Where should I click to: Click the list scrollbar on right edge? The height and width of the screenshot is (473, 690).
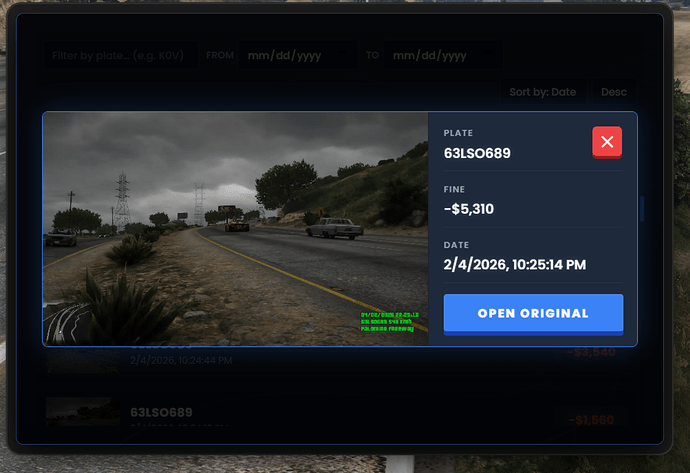click(x=642, y=209)
